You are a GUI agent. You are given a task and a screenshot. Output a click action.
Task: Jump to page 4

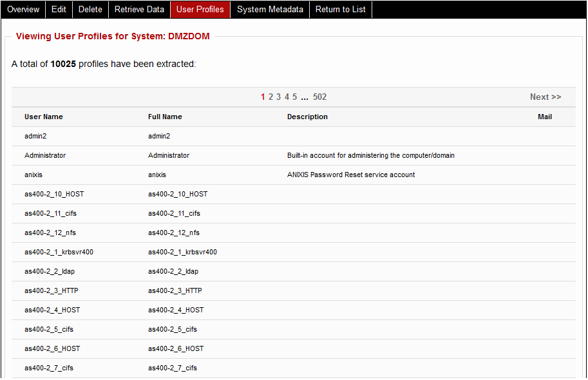pos(286,97)
